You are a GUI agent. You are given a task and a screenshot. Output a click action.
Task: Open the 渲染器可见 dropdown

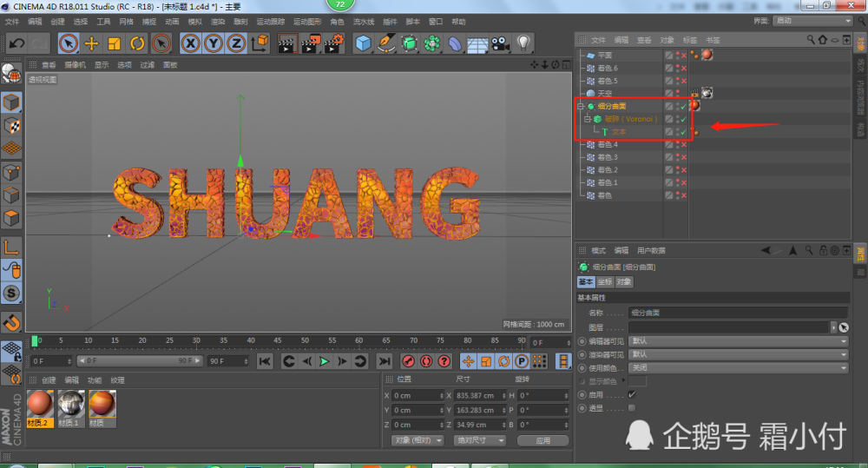(x=739, y=354)
